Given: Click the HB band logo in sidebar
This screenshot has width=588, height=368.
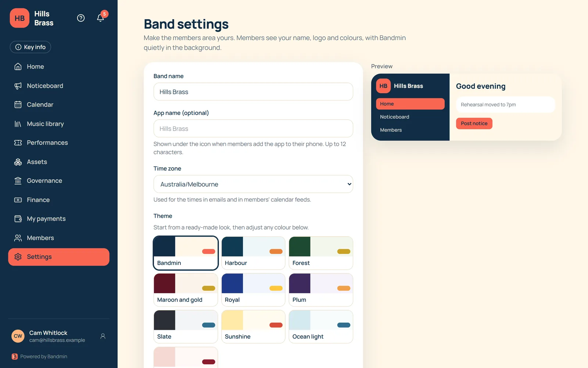Looking at the screenshot, I should tap(19, 18).
